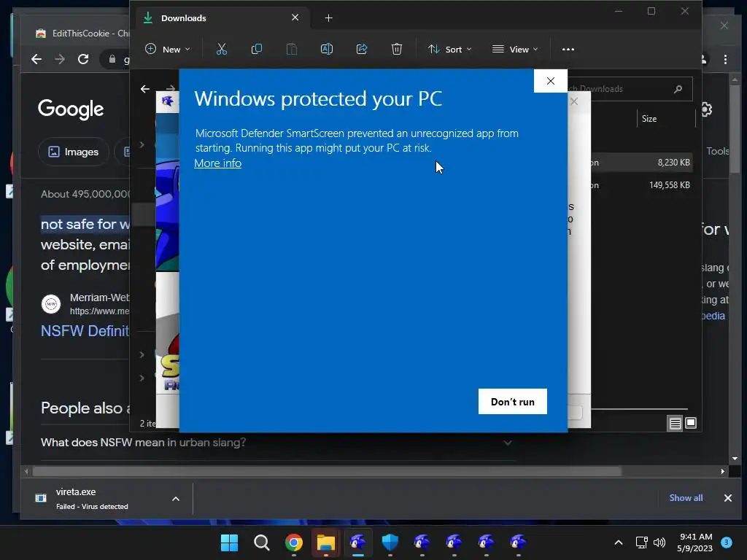
Task: Show hidden system tray icons
Action: tap(619, 542)
